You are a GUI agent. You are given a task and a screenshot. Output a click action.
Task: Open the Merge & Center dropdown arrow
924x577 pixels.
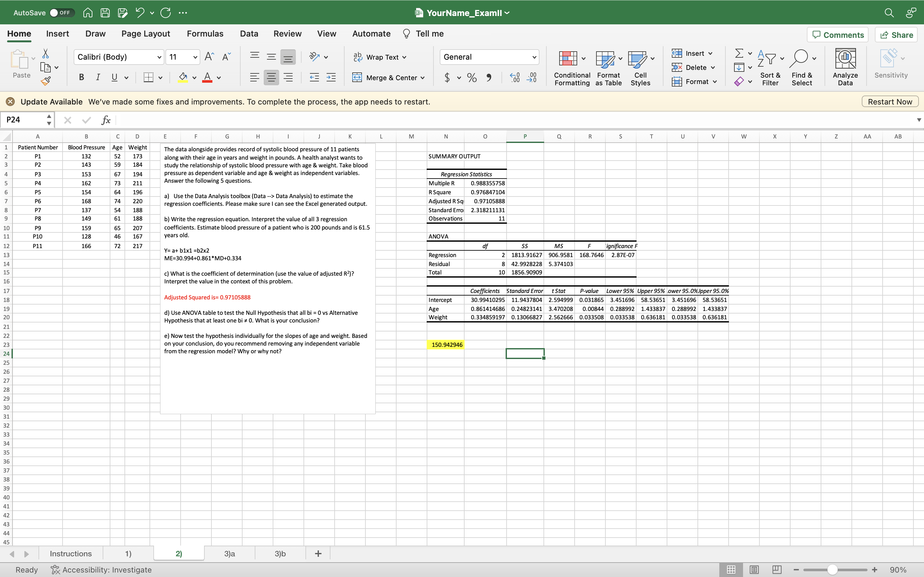coord(423,78)
